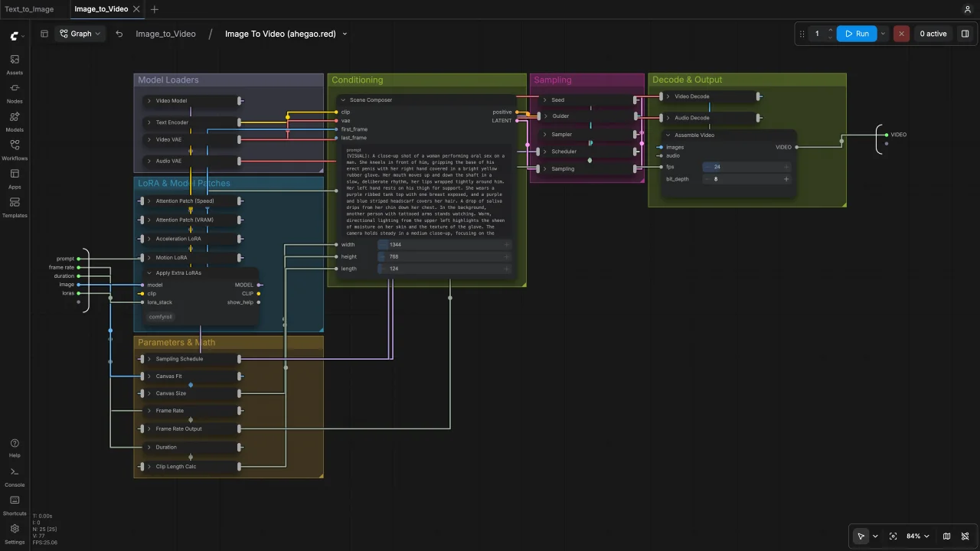This screenshot has width=980, height=551.
Task: Run the workflow
Action: pos(857,34)
